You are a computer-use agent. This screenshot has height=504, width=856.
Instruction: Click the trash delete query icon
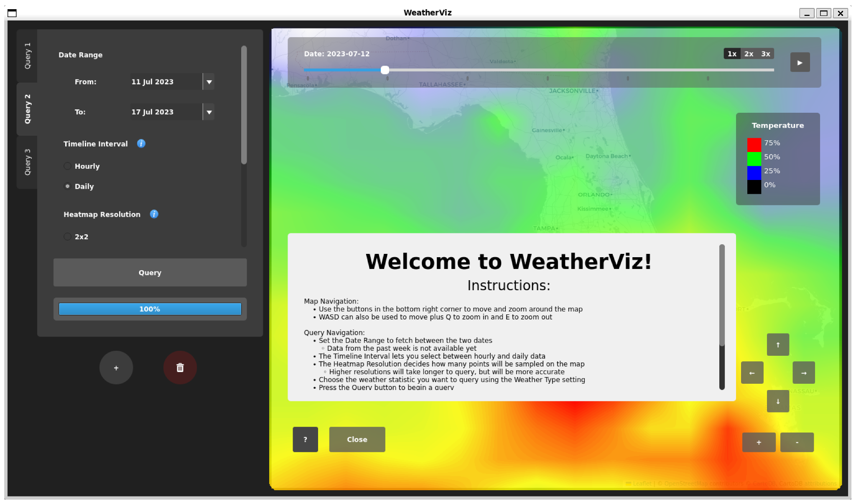pos(180,367)
